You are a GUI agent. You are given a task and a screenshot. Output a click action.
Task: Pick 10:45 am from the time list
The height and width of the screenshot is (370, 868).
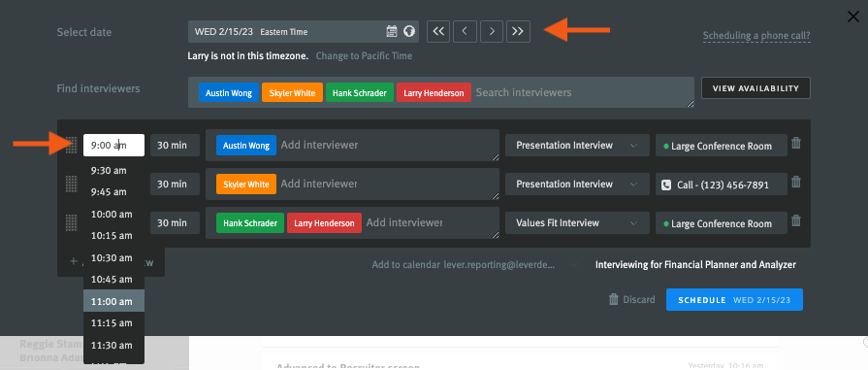click(x=114, y=280)
